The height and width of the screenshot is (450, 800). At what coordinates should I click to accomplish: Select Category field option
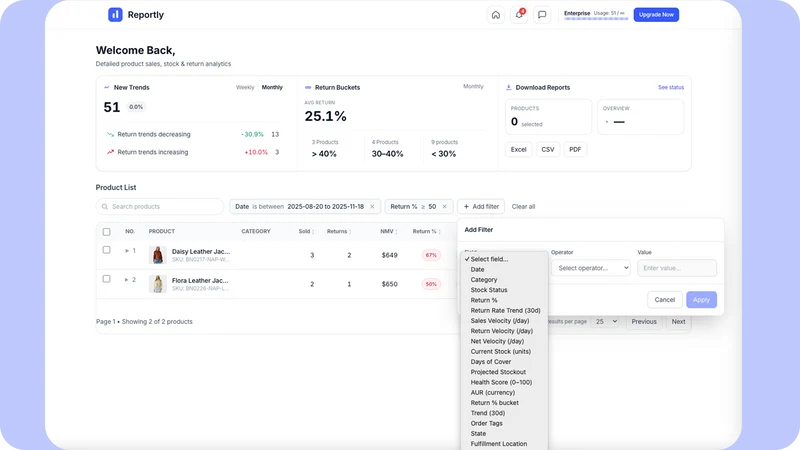point(504,280)
